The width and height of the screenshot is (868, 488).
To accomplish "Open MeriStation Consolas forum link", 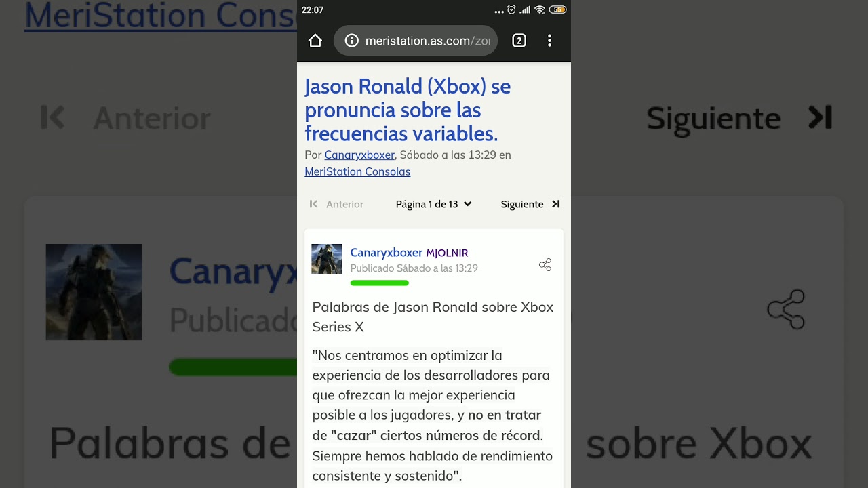I will pos(357,171).
